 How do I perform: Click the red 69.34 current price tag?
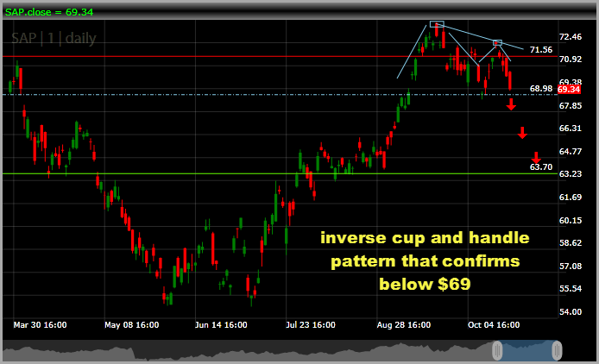pos(568,89)
